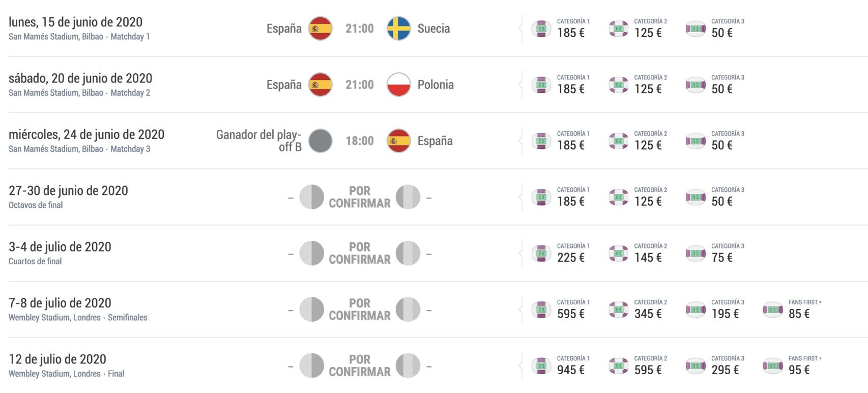Screen dimensions: 868x393
Task: Click the Wembley Stadium Londres Semifinales subtitle
Action: point(78,317)
